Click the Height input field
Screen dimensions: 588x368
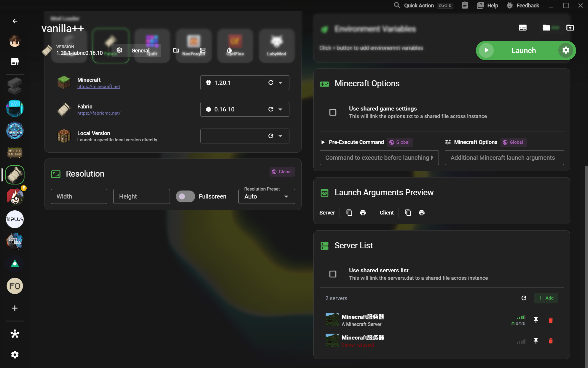141,196
